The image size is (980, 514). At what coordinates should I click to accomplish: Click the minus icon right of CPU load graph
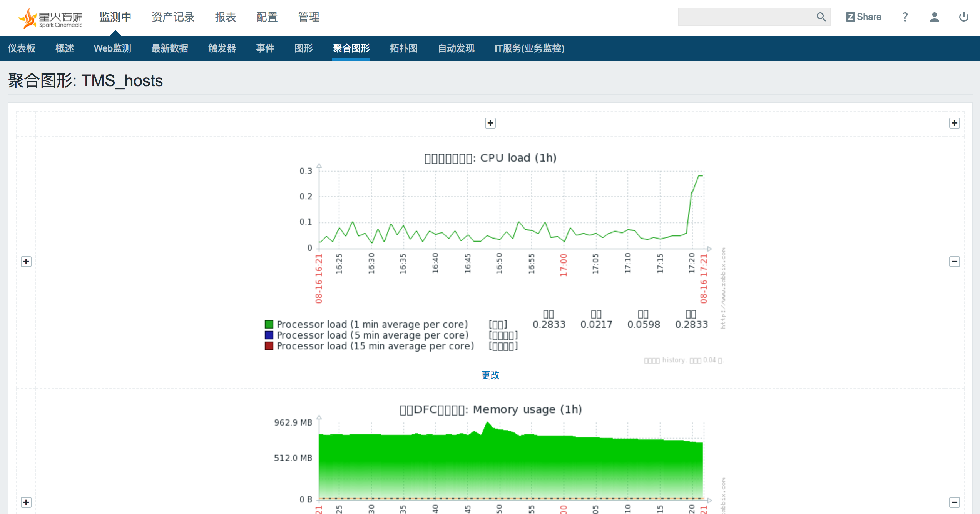[x=954, y=262]
